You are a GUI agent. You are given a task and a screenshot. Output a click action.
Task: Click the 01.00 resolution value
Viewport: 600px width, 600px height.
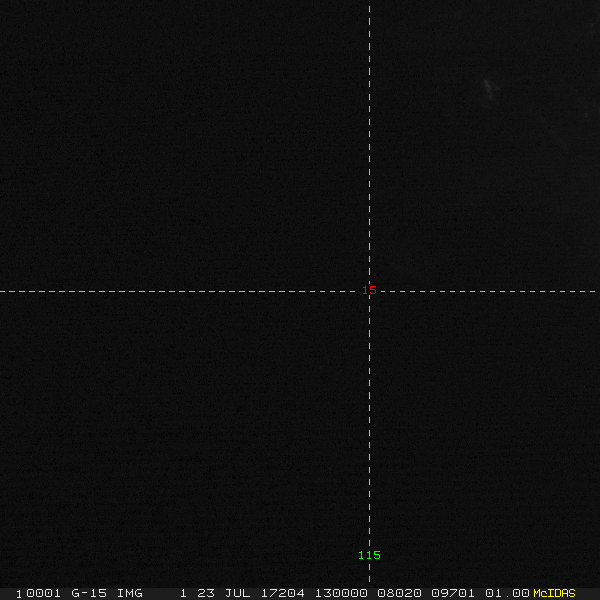[x=507, y=593]
